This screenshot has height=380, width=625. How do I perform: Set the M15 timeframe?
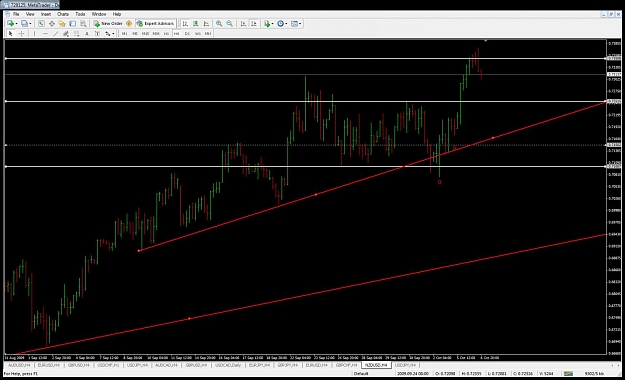click(145, 33)
